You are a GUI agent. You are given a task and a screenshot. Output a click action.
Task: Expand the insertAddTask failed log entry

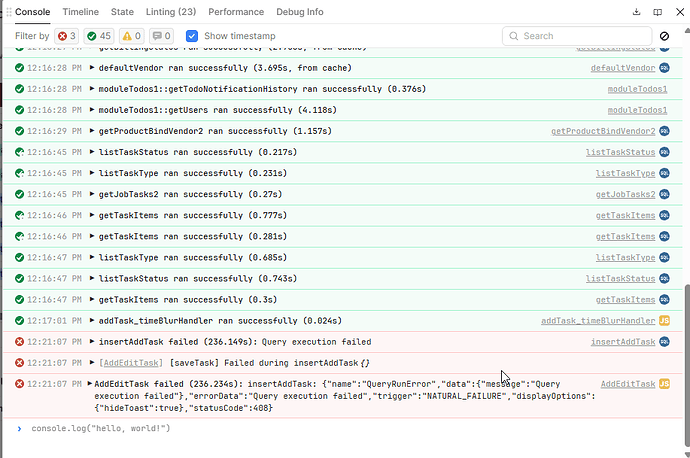[x=92, y=342]
